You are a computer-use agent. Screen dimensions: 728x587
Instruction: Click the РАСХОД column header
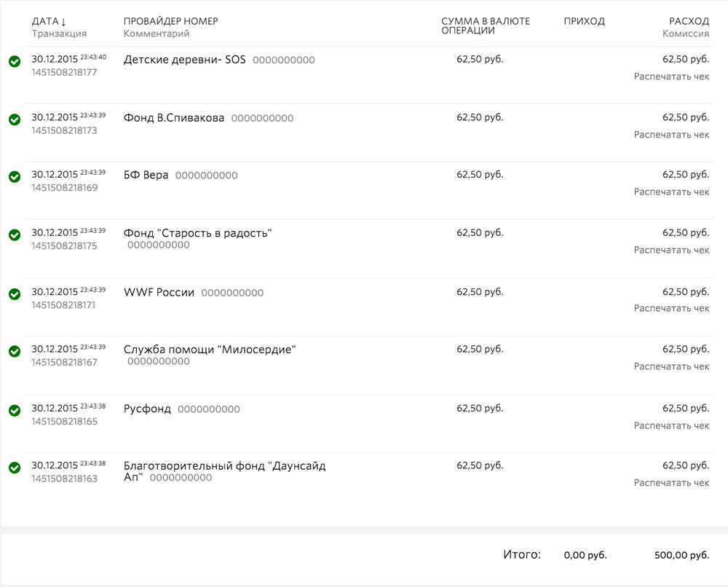[x=689, y=21]
